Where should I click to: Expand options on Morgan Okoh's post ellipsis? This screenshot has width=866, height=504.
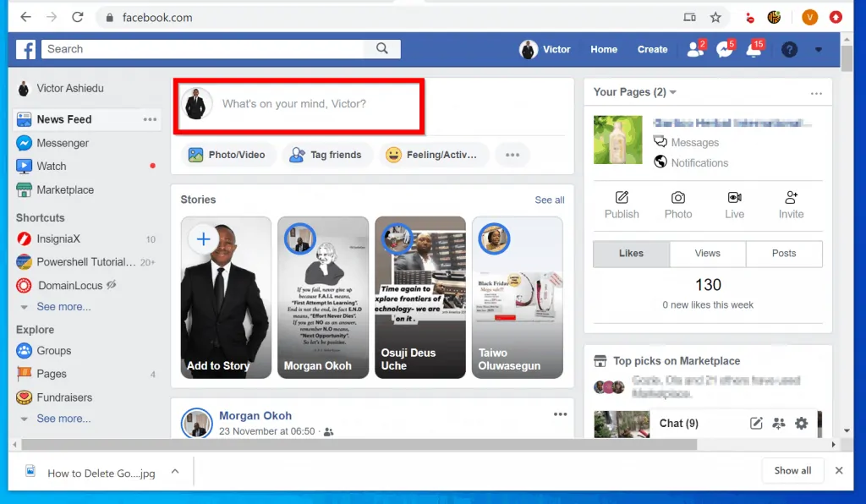pos(560,414)
